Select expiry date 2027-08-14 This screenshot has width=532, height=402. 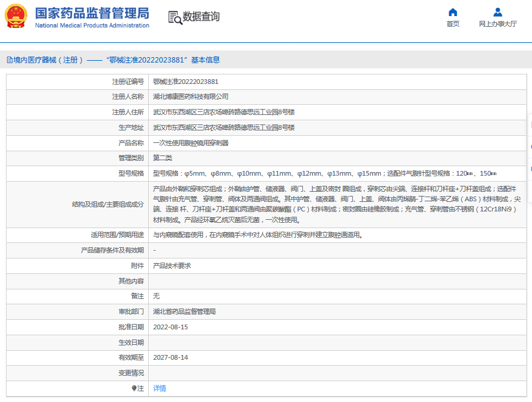click(170, 357)
